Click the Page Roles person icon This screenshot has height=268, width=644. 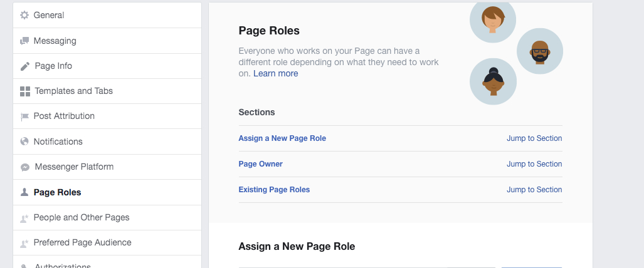(x=24, y=192)
